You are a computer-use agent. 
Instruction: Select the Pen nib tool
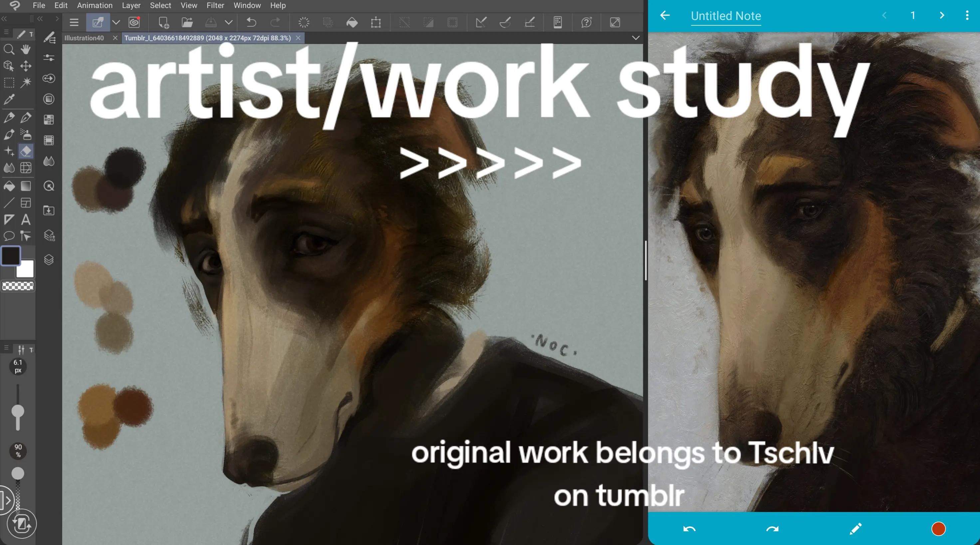[9, 118]
